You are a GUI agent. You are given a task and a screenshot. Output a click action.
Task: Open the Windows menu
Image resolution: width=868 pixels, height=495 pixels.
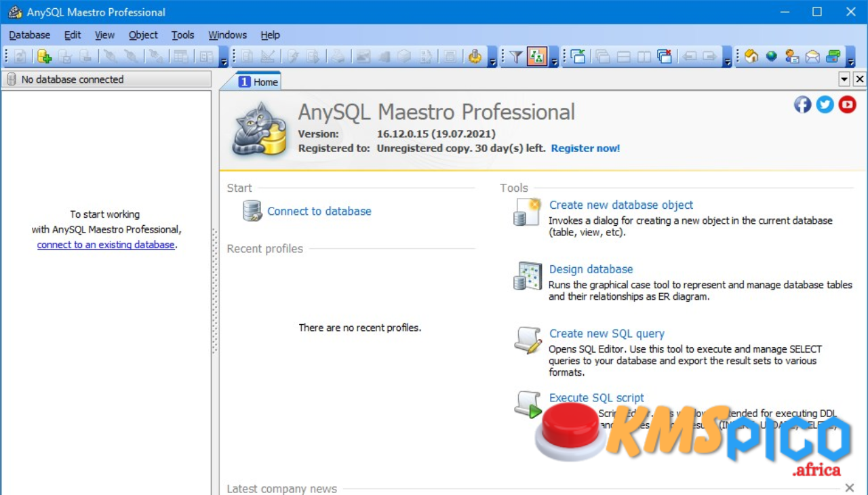(227, 35)
